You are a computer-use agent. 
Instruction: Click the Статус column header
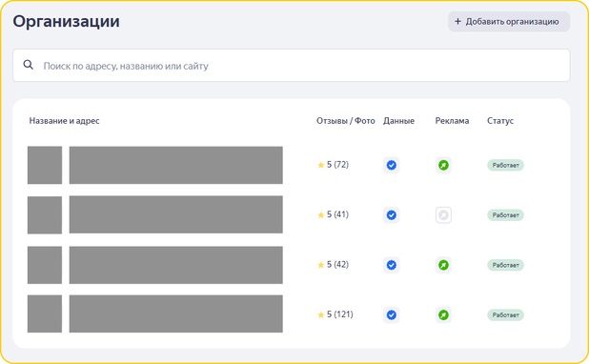pyautogui.click(x=500, y=121)
